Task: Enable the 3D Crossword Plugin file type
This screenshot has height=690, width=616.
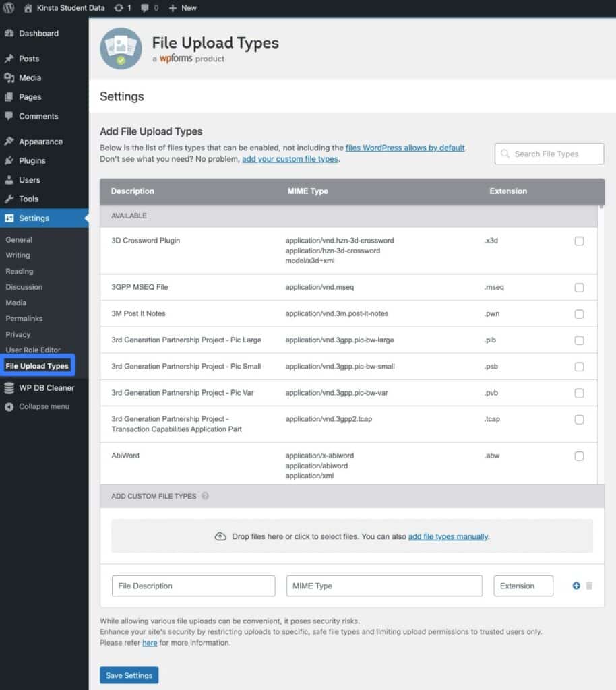Action: tap(579, 241)
